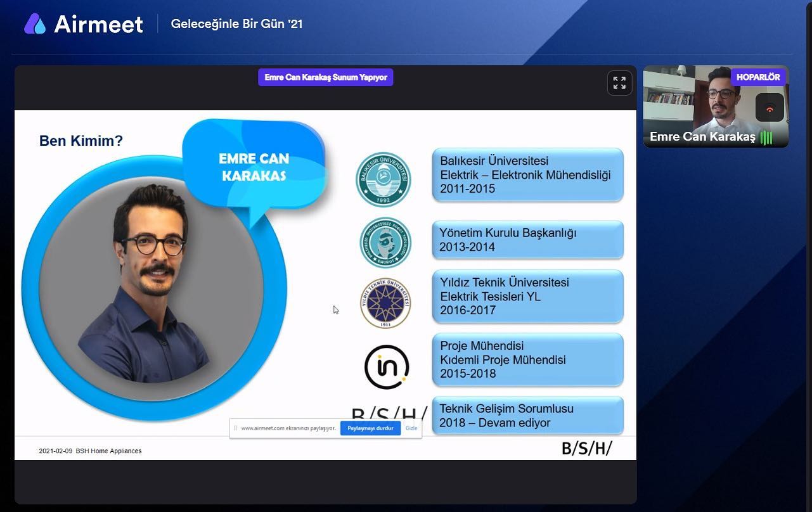Click the robot club round emblem
This screenshot has width=812, height=512.
pos(385,243)
